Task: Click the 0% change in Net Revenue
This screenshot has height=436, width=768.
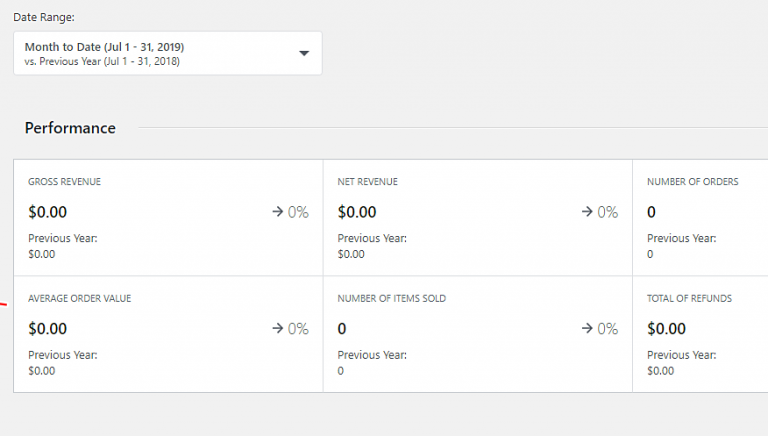Action: 608,212
